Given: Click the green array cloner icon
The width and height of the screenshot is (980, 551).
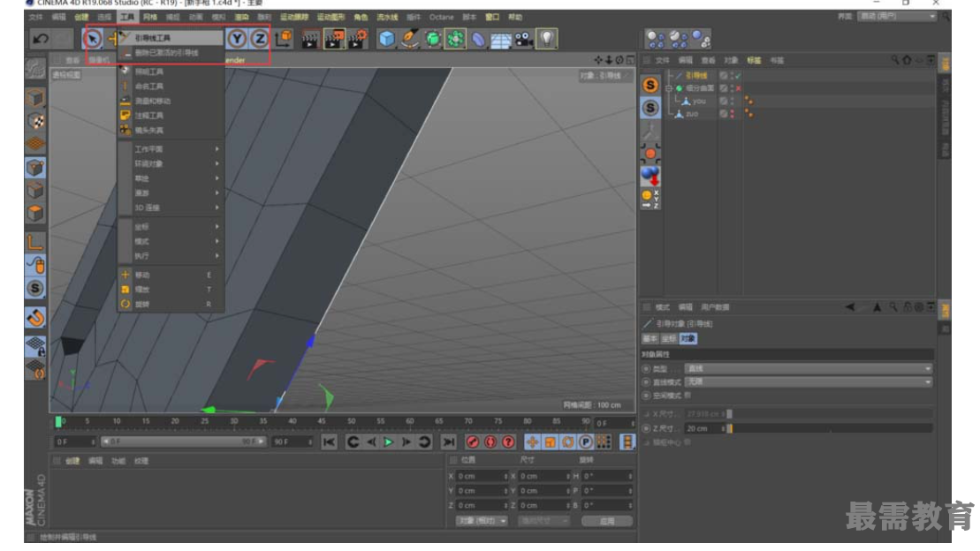Looking at the screenshot, I should [456, 39].
